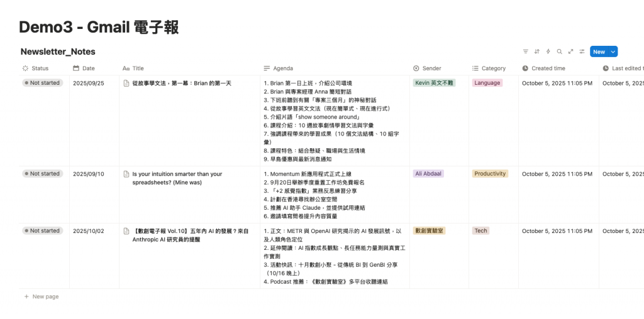Viewport: 644px width, 319px height.
Task: Open the filter icon in database toolbar
Action: tap(525, 51)
